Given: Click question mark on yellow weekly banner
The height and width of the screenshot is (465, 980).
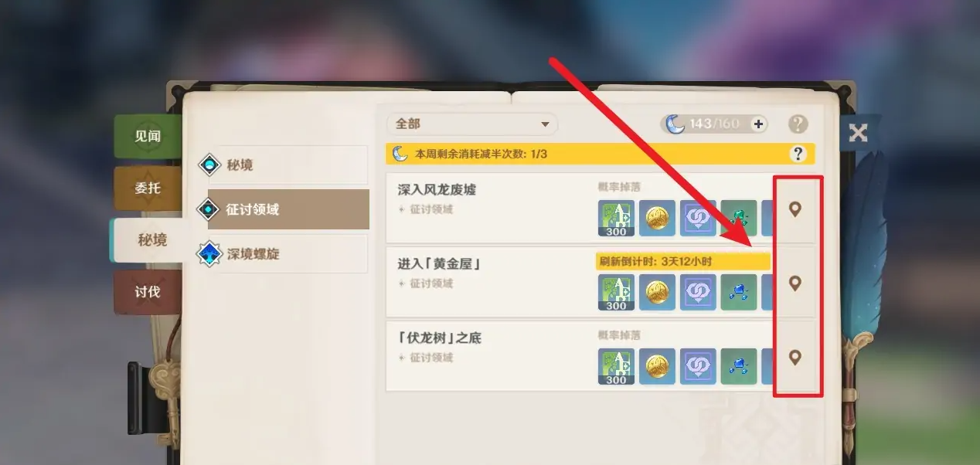Looking at the screenshot, I should click(x=798, y=154).
